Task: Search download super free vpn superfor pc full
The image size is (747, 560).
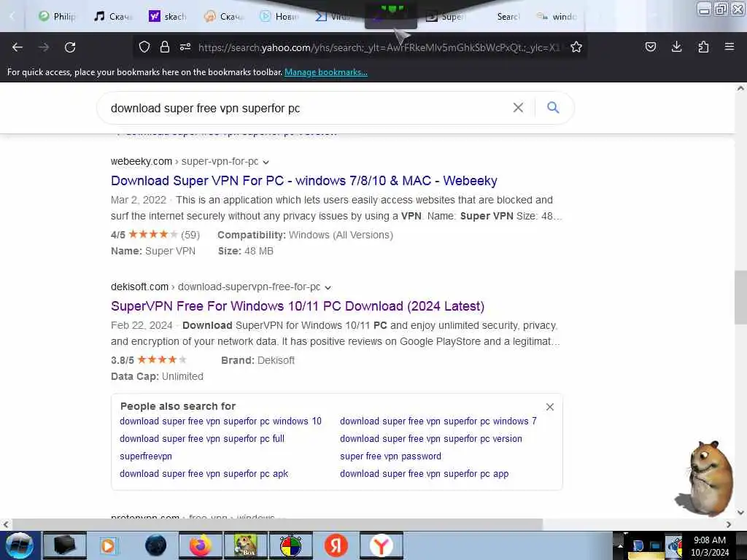Action: click(202, 438)
